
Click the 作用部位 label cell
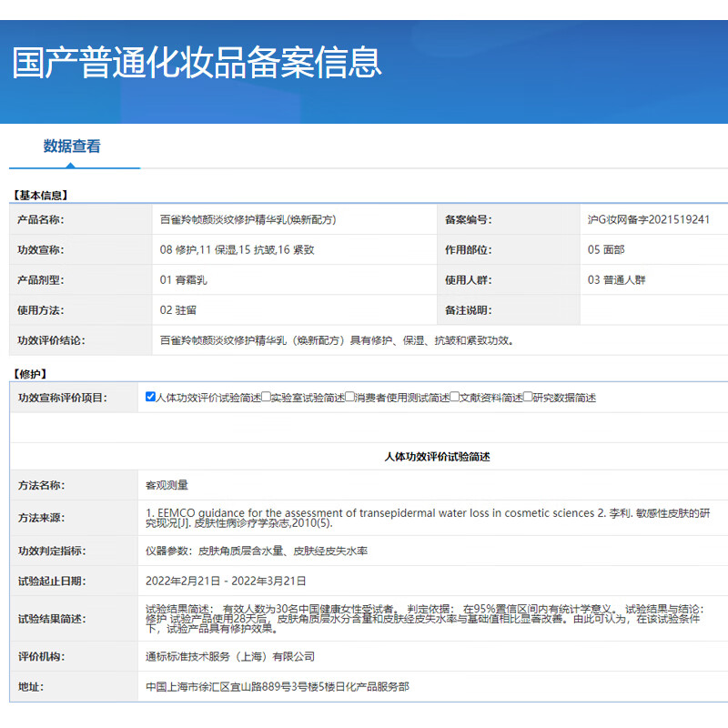(509, 249)
